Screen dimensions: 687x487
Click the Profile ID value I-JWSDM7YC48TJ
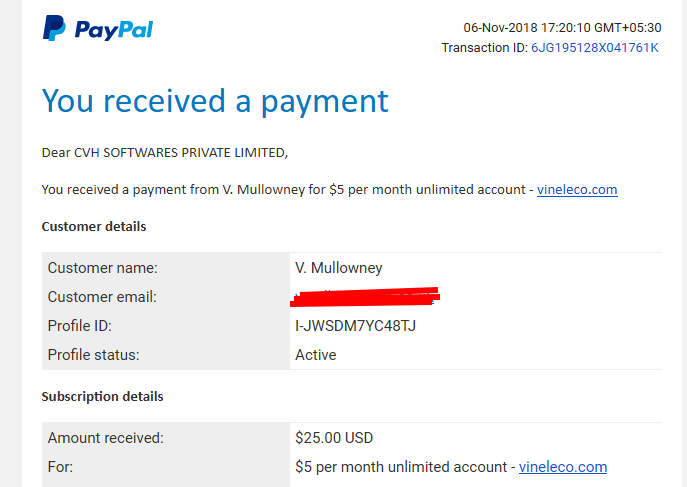pos(355,326)
